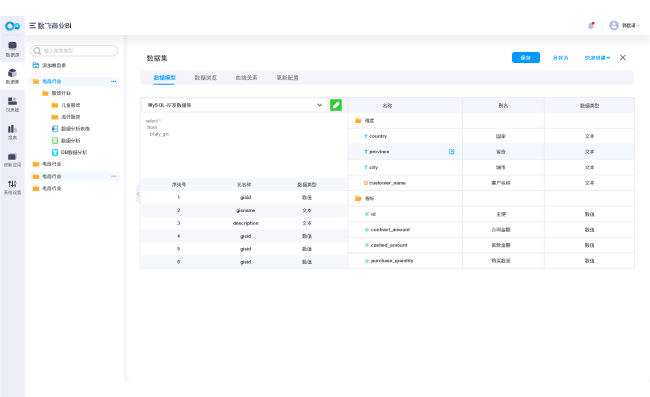Open the data source section in sidebar
Image resolution: width=650 pixels, height=397 pixels.
[x=12, y=48]
